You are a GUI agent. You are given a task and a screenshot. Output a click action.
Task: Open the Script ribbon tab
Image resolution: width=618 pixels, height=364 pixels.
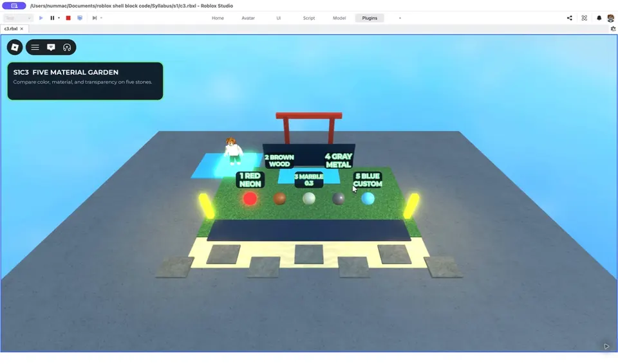coord(308,18)
